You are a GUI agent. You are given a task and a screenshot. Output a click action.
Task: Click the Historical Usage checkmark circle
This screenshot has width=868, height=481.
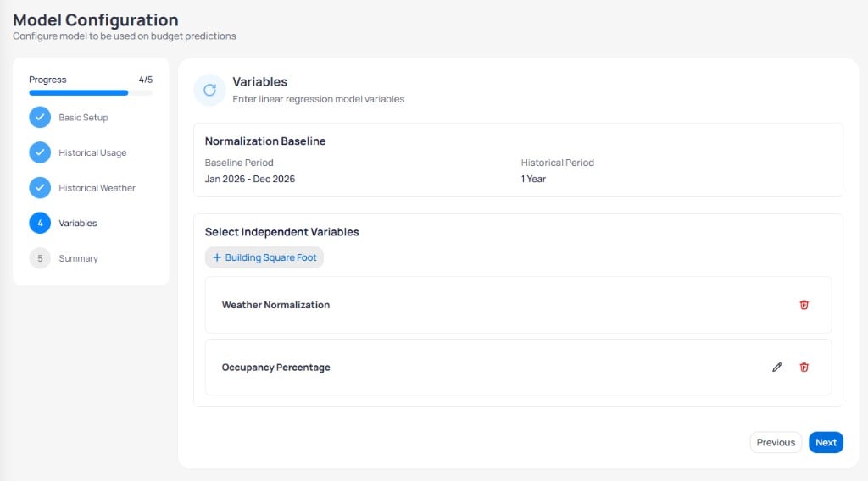(x=40, y=152)
